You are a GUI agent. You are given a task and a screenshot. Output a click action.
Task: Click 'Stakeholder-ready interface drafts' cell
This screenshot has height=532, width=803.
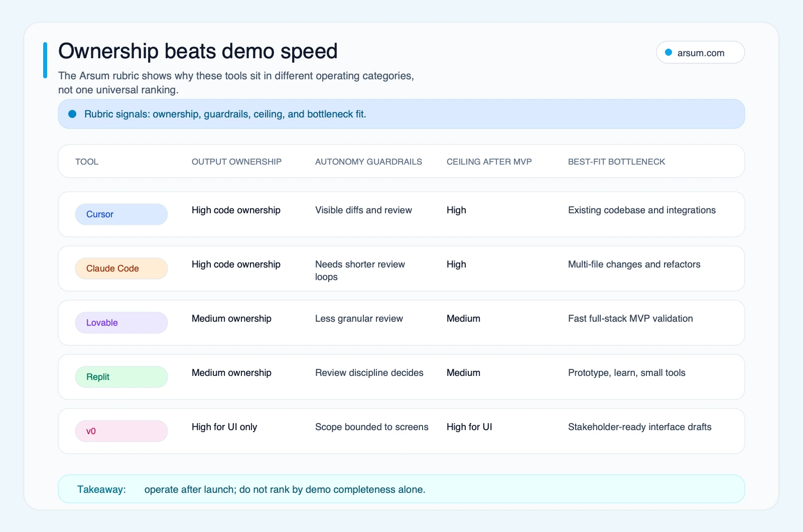640,427
